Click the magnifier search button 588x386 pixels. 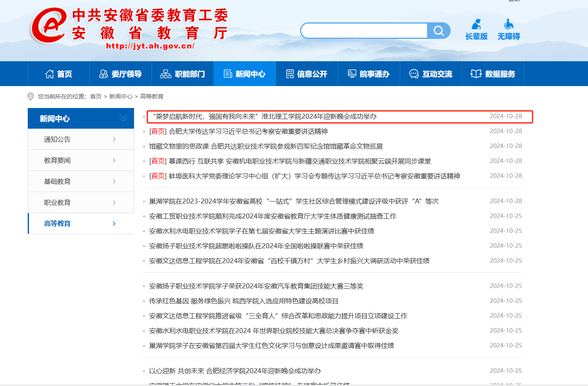(x=439, y=31)
